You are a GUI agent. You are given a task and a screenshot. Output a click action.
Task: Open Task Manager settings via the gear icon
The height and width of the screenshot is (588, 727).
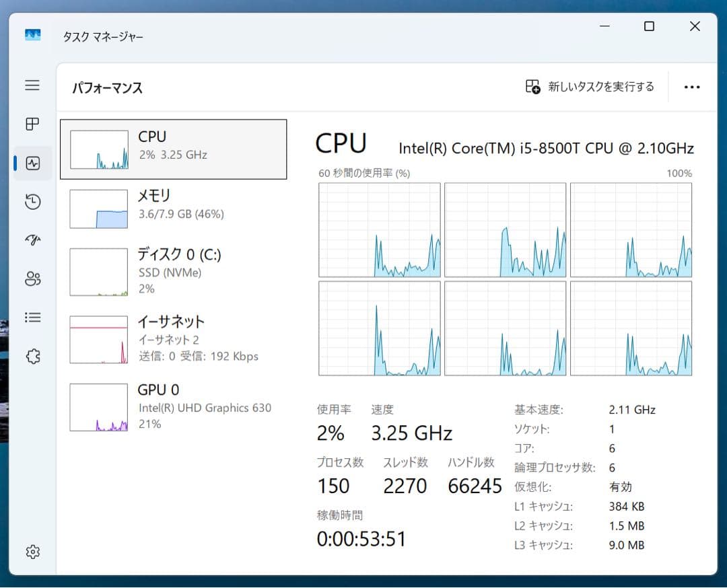pyautogui.click(x=32, y=551)
